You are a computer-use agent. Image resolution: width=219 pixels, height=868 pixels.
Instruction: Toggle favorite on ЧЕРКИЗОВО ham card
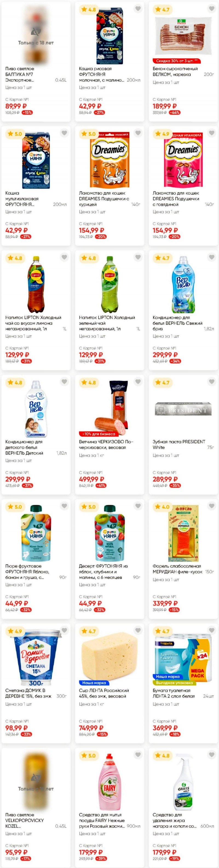point(138,382)
